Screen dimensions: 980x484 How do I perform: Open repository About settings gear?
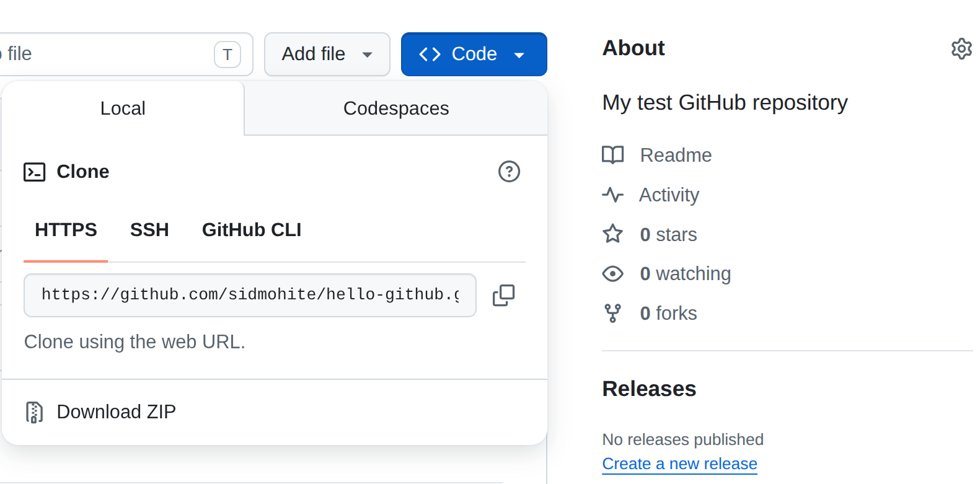tap(961, 48)
